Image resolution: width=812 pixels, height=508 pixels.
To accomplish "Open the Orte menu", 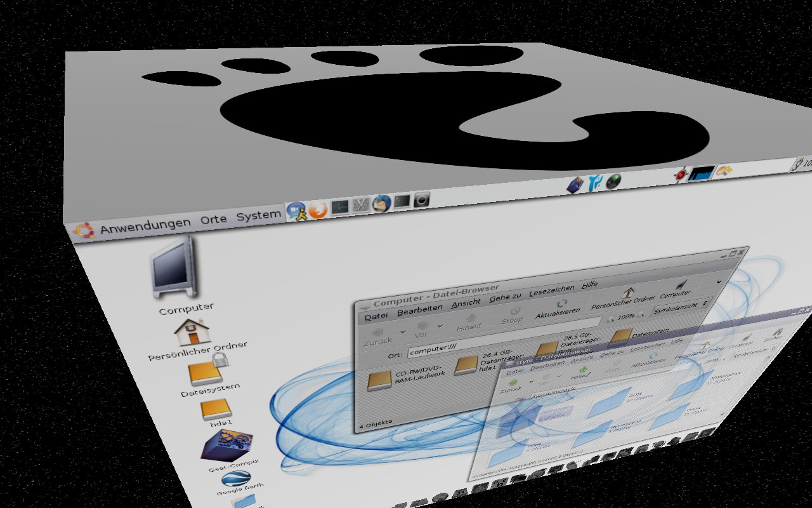I will click(214, 220).
